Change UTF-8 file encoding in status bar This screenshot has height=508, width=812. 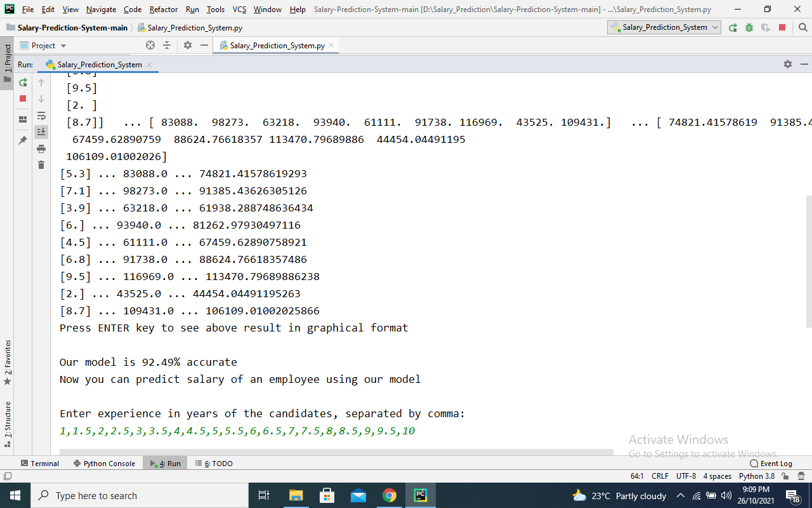[686, 476]
